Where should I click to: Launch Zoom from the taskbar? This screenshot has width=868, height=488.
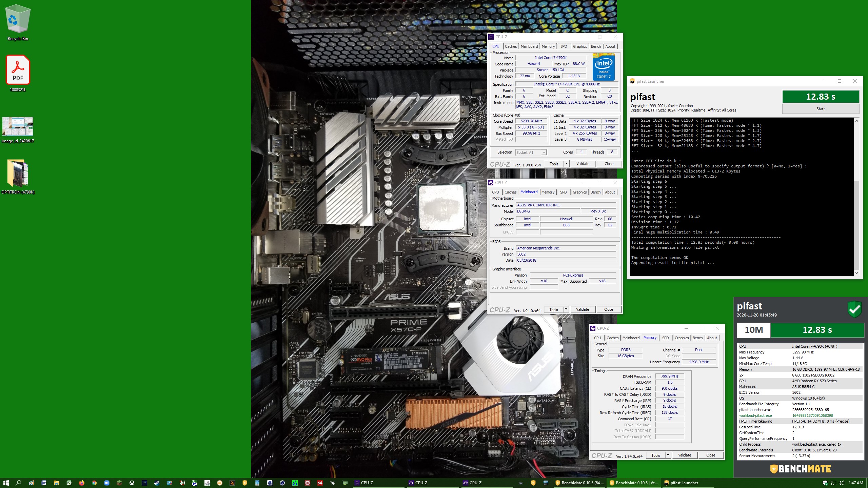tap(106, 483)
